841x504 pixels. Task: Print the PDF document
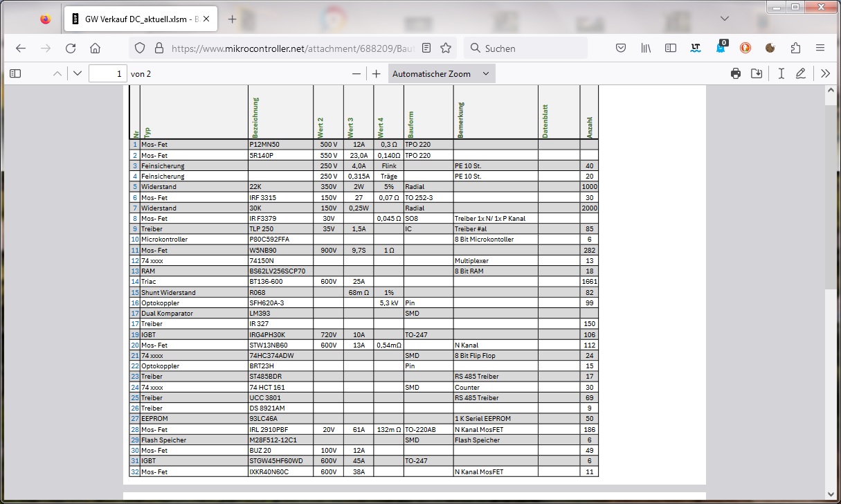pyautogui.click(x=736, y=73)
